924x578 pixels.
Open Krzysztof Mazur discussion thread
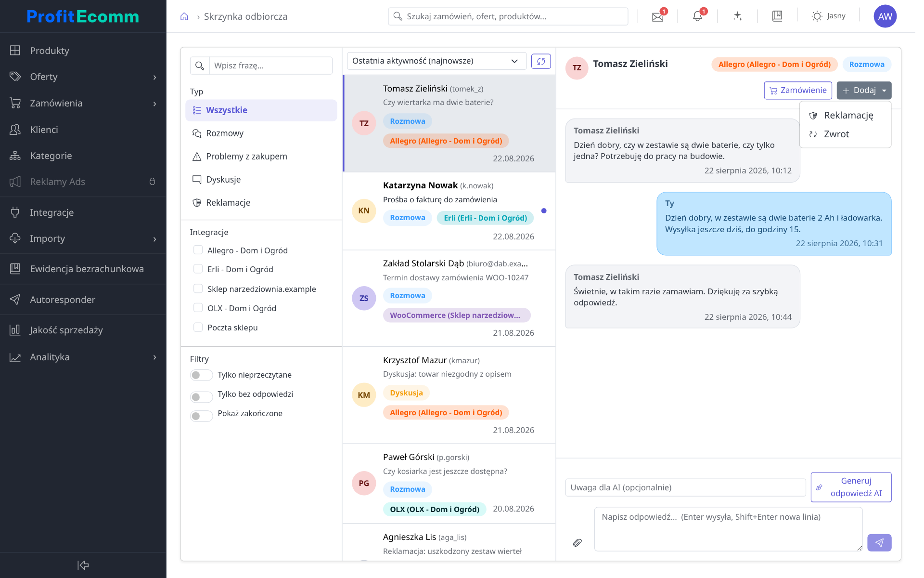tap(449, 395)
